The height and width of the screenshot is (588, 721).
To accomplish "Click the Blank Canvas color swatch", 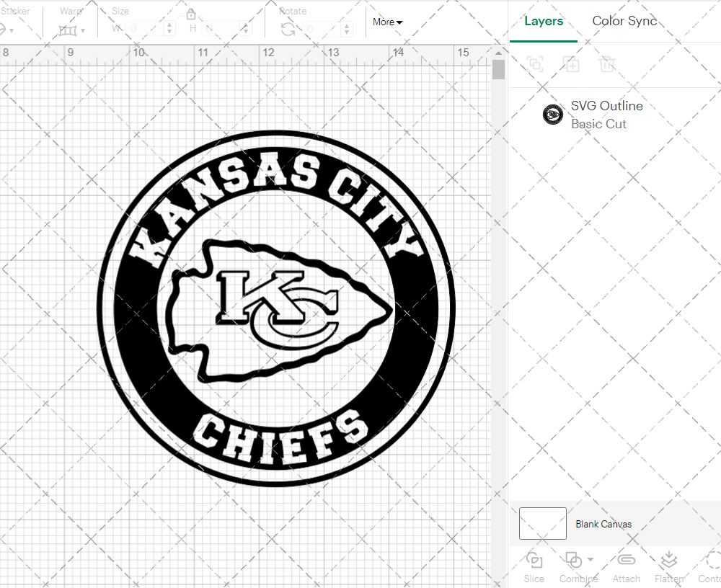I will (541, 524).
